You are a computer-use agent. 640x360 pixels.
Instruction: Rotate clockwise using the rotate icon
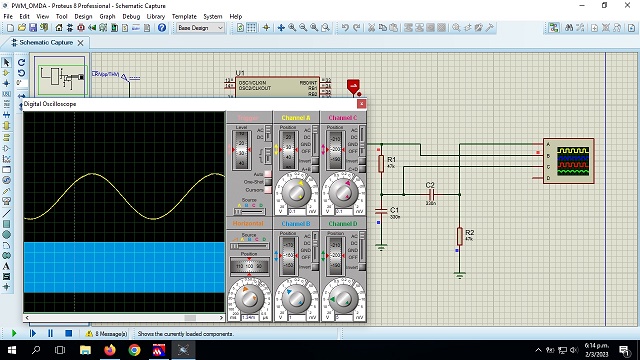22,62
